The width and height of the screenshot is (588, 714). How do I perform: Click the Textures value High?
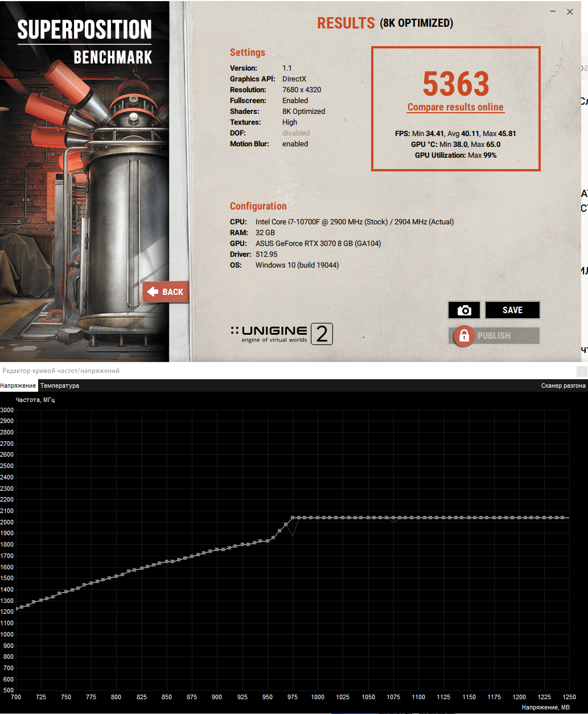290,122
